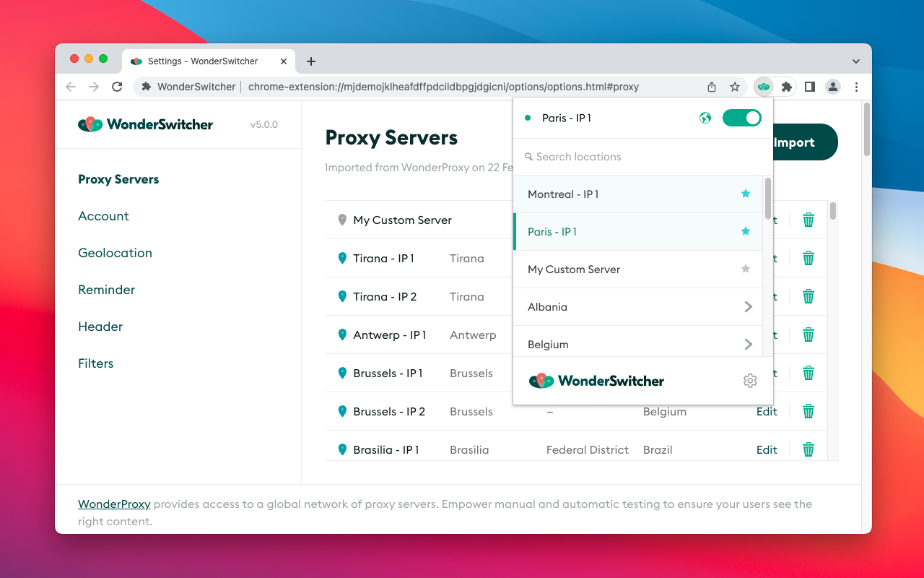Favorite My Custom Server with its star
Image resolution: width=924 pixels, height=578 pixels.
[746, 269]
